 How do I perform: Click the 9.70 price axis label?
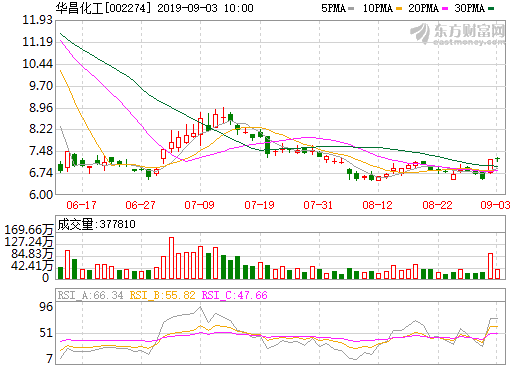(41, 86)
